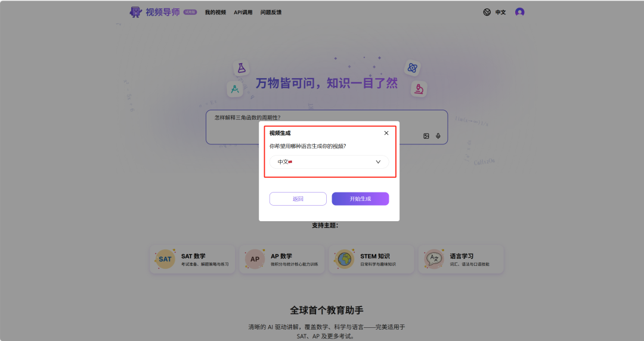The width and height of the screenshot is (644, 341).
Task: Open API调用 menu item
Action: tap(243, 13)
